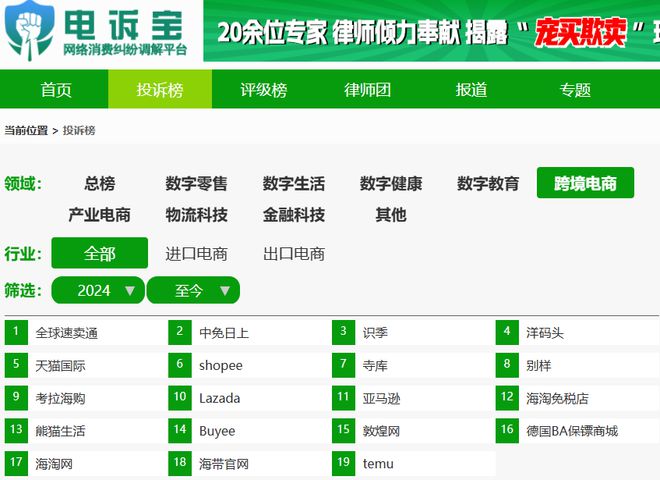This screenshot has height=480, width=660.
Task: Select the 投诉榜 nav tab
Action: [x=160, y=90]
